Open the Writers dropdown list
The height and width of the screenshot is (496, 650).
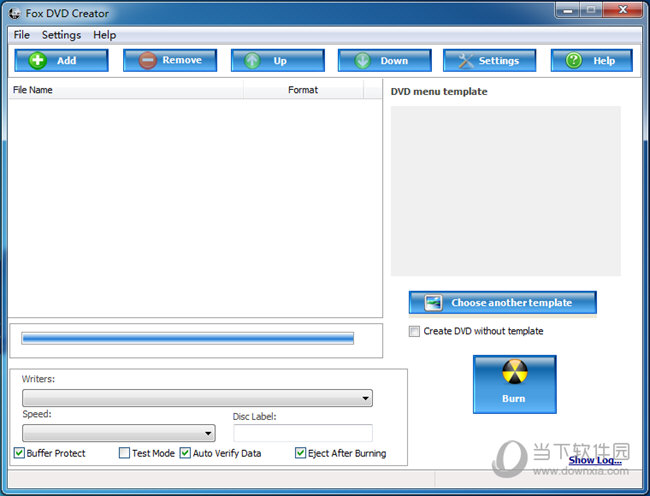coord(197,398)
